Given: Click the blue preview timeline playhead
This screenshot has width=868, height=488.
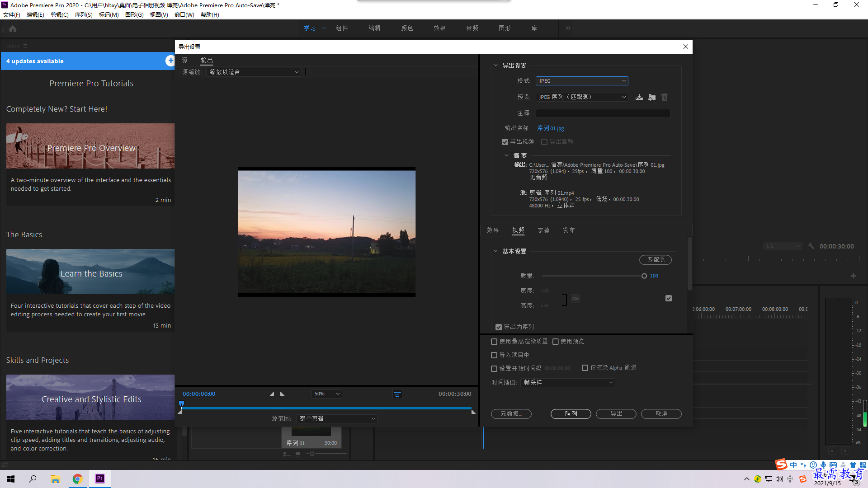Looking at the screenshot, I should tap(181, 404).
